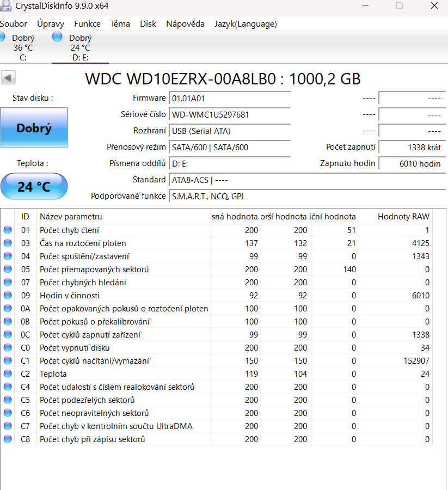Screen dimensions: 448x490
Task: Select the C: disk with 36 °C
Action: click(22, 47)
